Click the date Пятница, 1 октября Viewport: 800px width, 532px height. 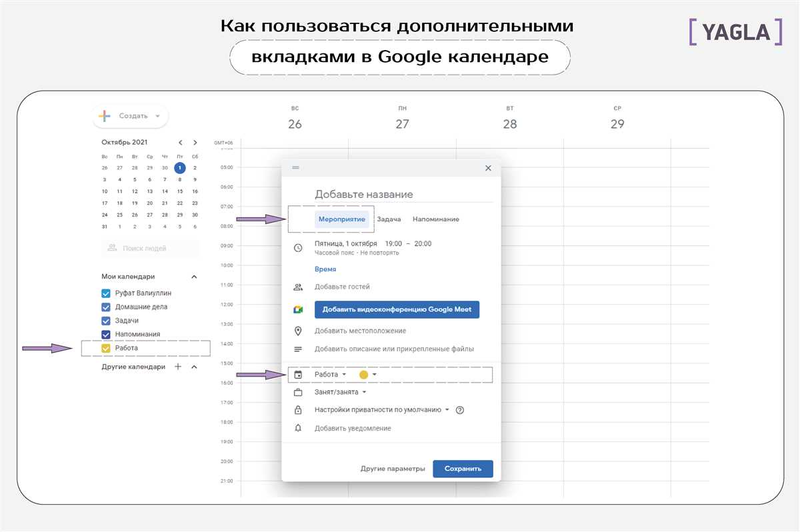(346, 244)
